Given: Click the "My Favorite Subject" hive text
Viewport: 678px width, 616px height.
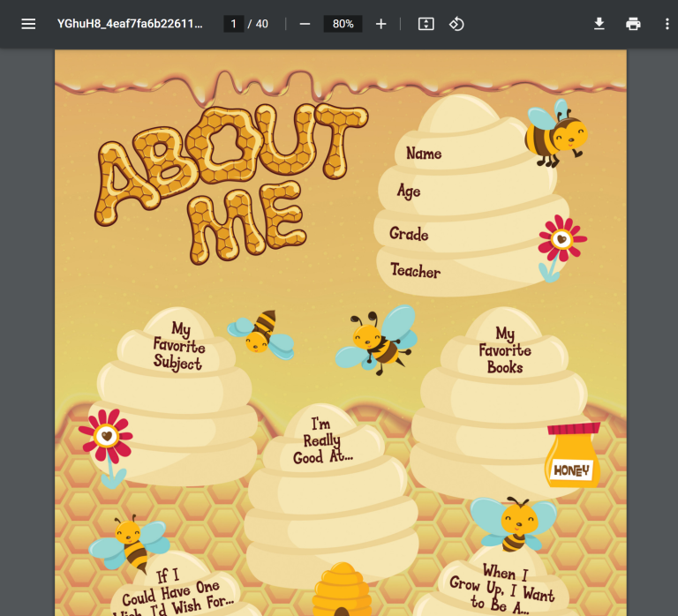Looking at the screenshot, I should pyautogui.click(x=178, y=346).
